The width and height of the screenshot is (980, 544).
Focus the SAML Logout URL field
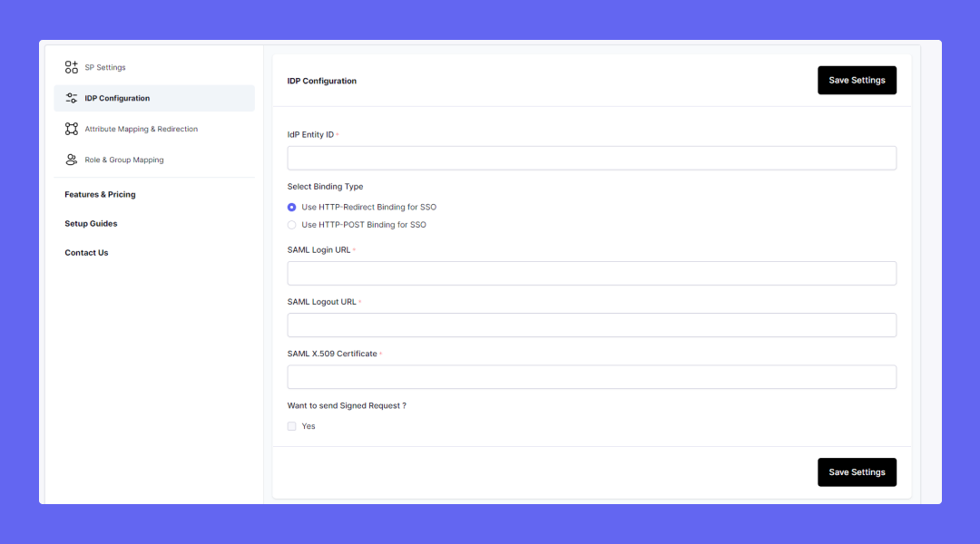[x=592, y=325]
